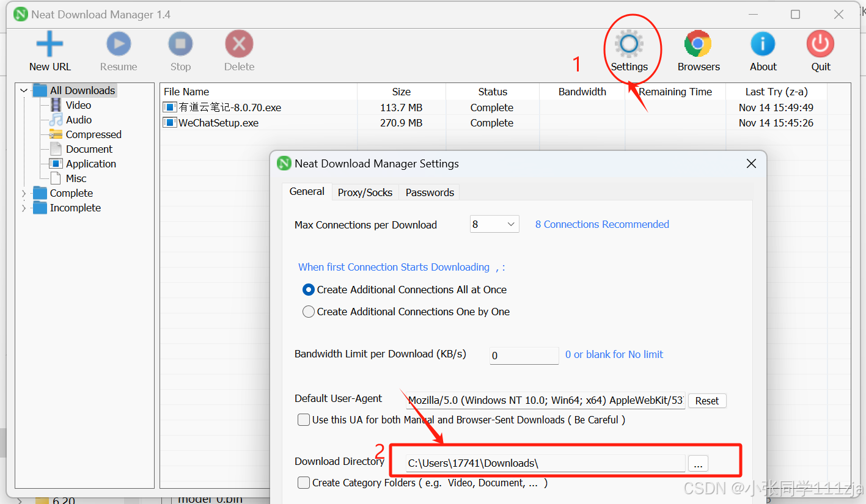Image resolution: width=866 pixels, height=504 pixels.
Task: Open the Max Connections per Download dropdown
Action: pyautogui.click(x=494, y=224)
